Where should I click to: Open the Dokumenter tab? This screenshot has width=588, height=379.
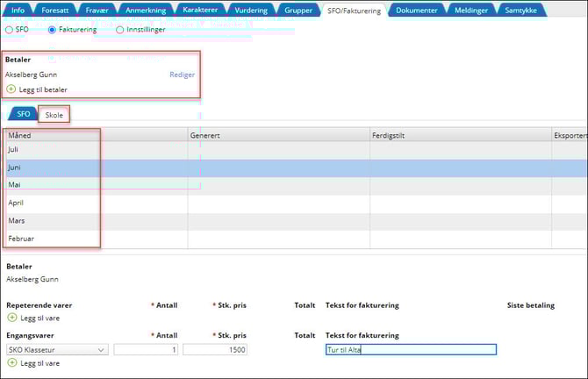(416, 10)
